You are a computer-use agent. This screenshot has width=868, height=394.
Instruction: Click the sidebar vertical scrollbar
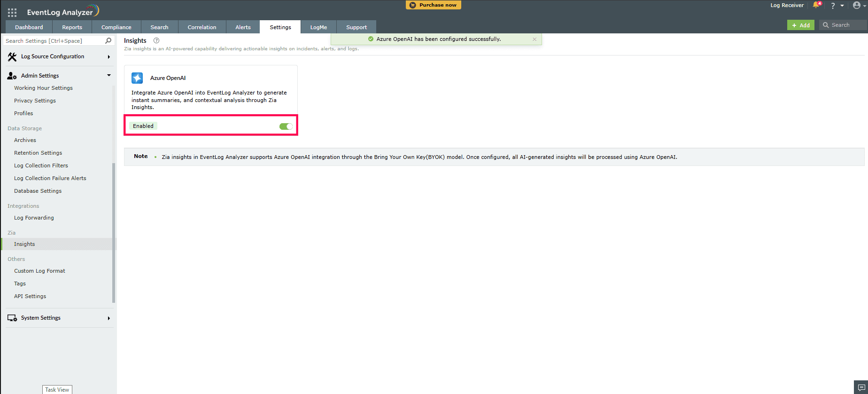point(114,233)
